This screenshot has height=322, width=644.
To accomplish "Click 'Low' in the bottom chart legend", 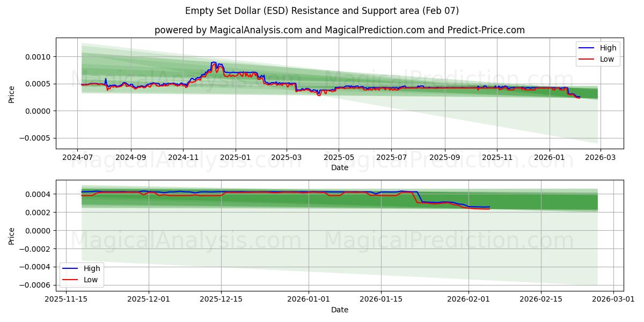I will pos(91,280).
